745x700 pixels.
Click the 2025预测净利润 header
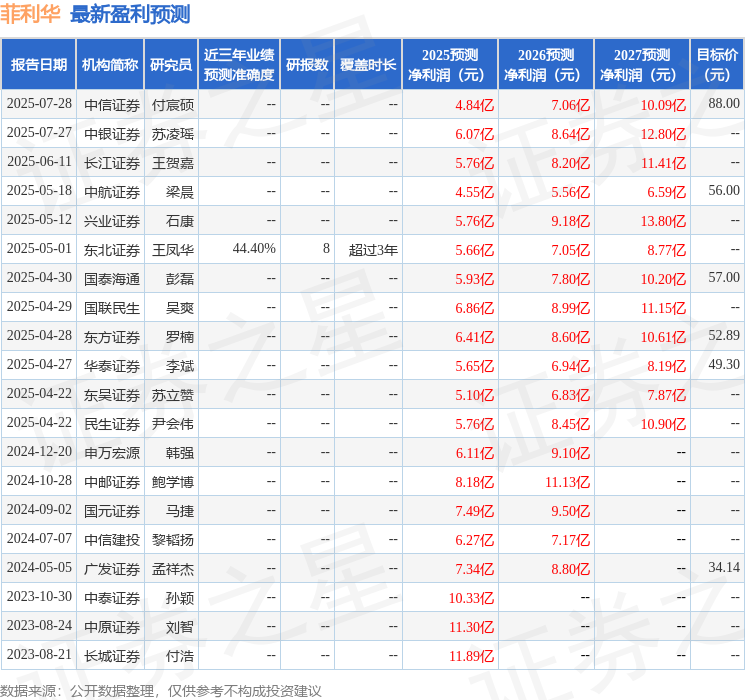(x=450, y=65)
